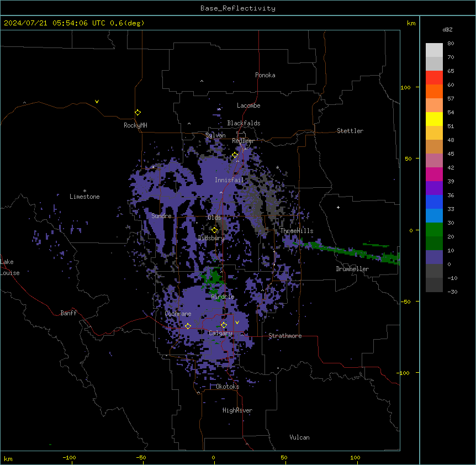Click the ThreeHills city label

click(297, 231)
